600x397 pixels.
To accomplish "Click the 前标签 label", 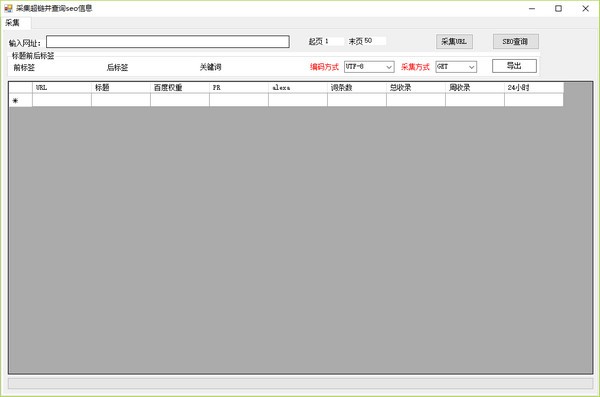I will tap(24, 68).
